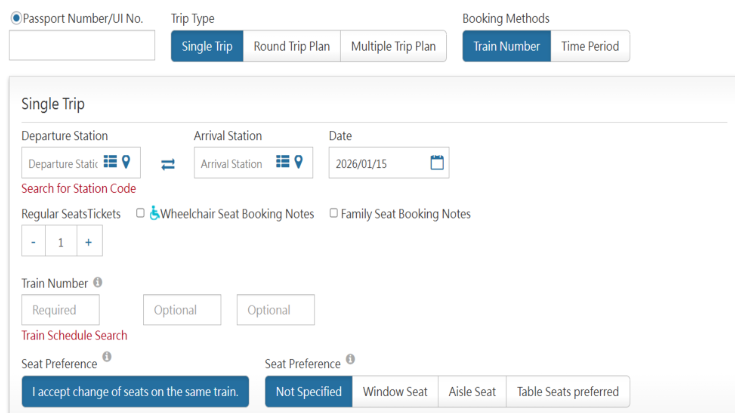Show info for seat change preference
This screenshot has height=413, width=735.
pyautogui.click(x=107, y=357)
